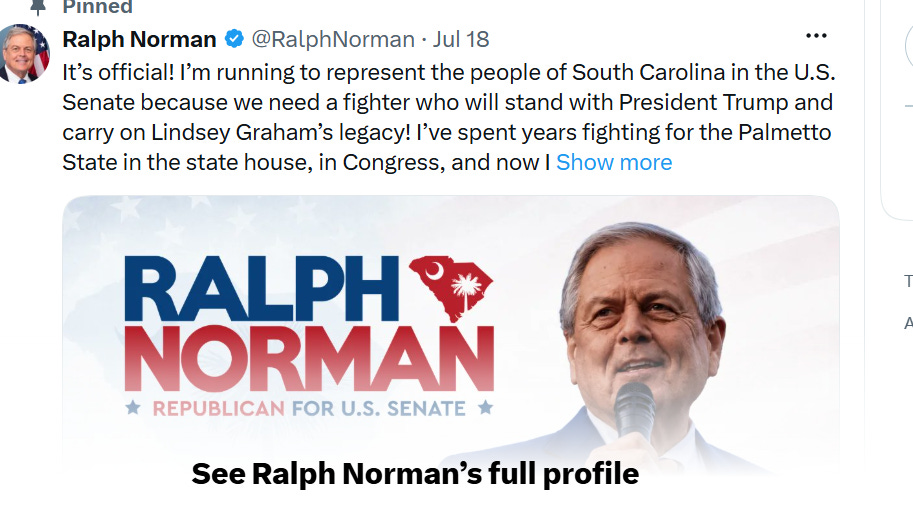The width and height of the screenshot is (913, 513).
Task: Open the Ralph Norman display name link
Action: [139, 39]
